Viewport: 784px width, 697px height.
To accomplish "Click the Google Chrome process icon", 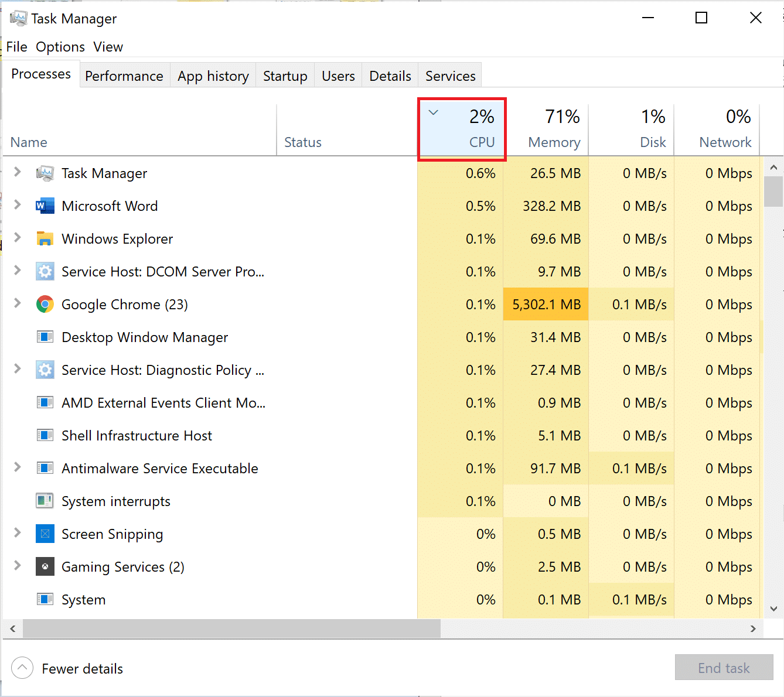I will (x=45, y=304).
